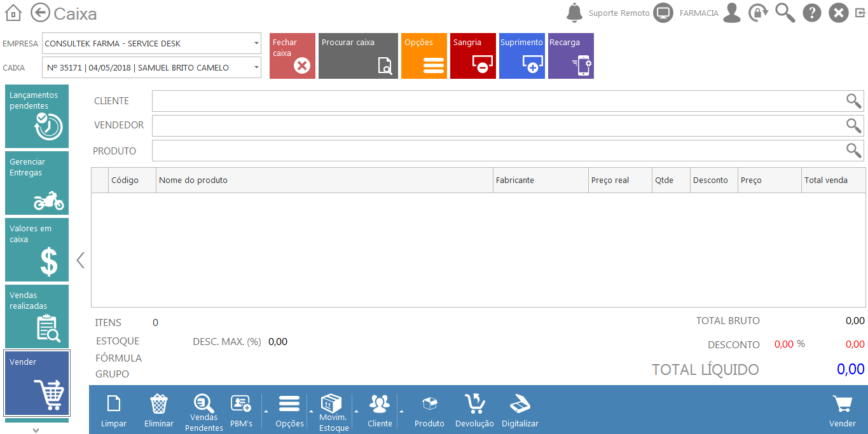Viewport: 868px width, 434px height.
Task: Open FARMACIA user profile icon
Action: coord(732,13)
